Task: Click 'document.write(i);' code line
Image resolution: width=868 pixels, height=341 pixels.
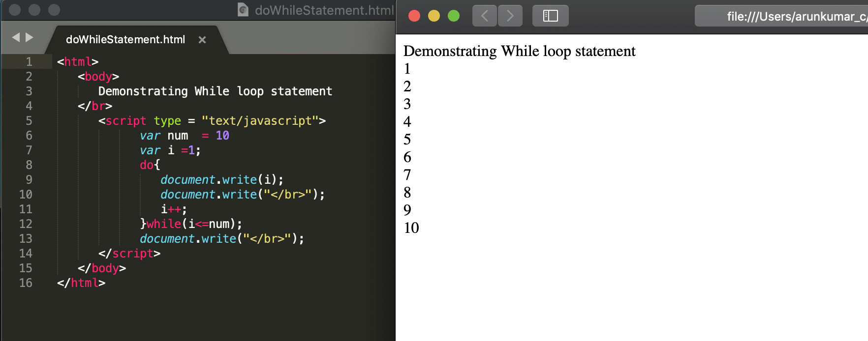Action: pyautogui.click(x=222, y=180)
